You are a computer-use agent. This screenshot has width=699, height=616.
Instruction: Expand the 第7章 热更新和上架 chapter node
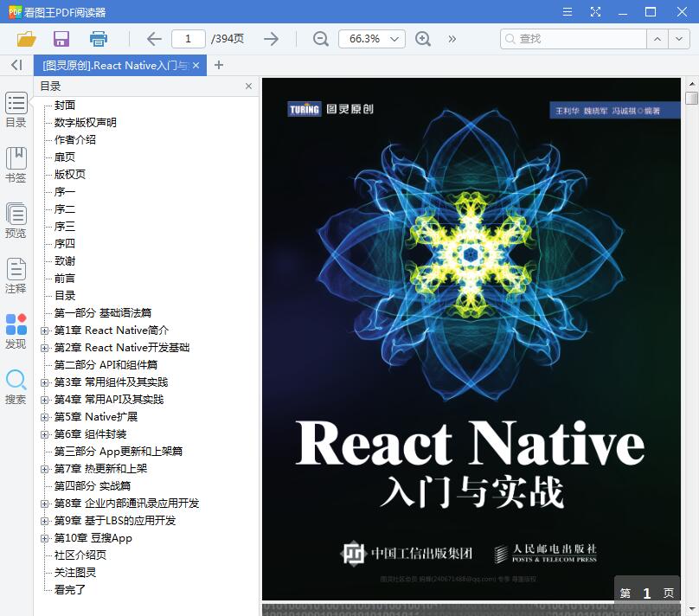coord(44,468)
